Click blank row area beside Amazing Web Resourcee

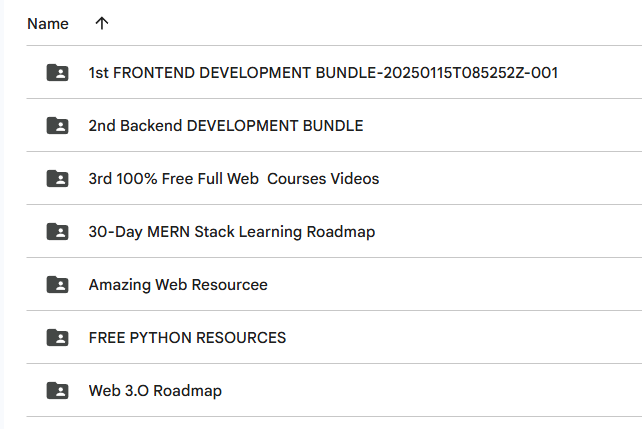point(454,284)
